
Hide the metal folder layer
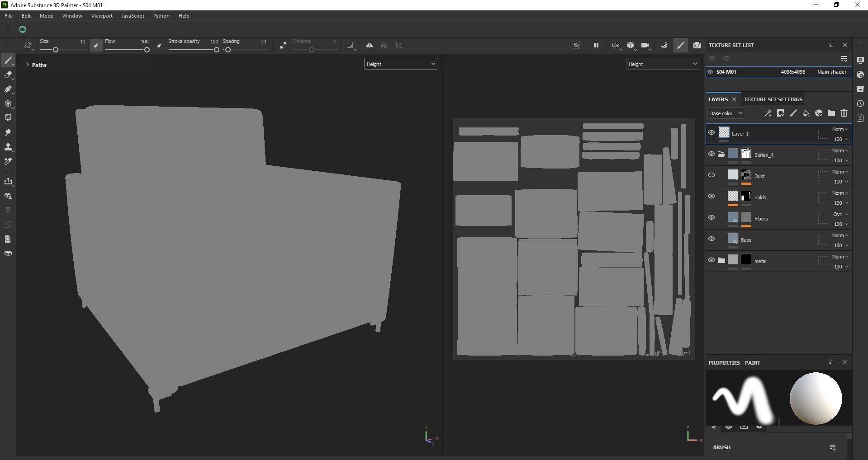[x=711, y=260]
